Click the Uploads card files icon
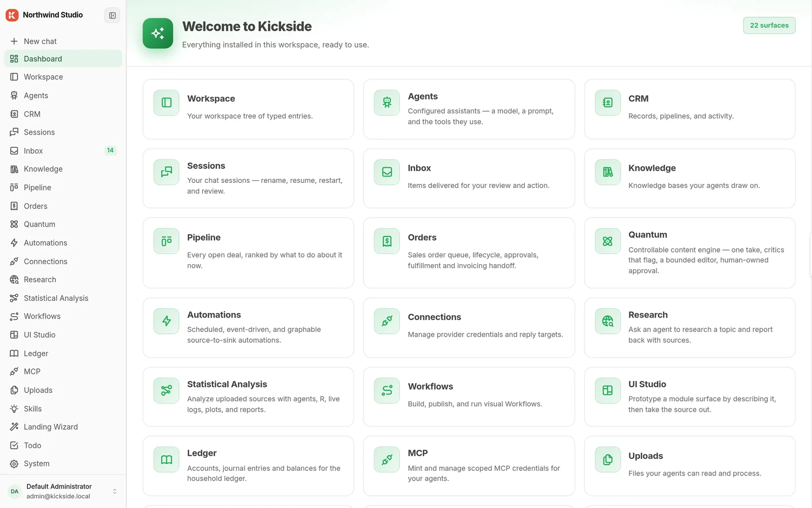This screenshot has height=508, width=812. coord(607,460)
